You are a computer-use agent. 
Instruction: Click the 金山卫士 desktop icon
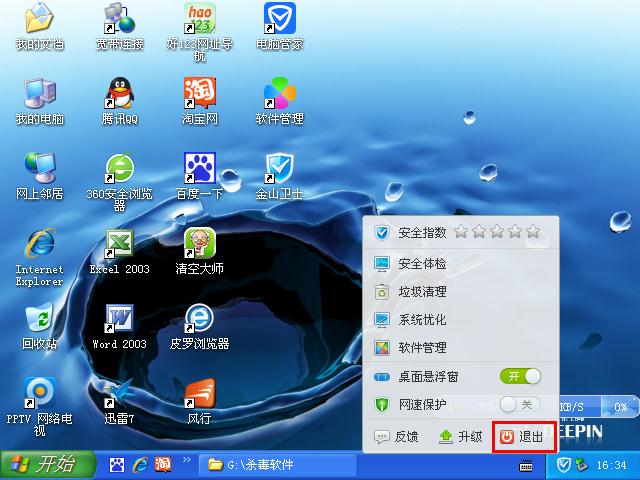pyautogui.click(x=279, y=168)
